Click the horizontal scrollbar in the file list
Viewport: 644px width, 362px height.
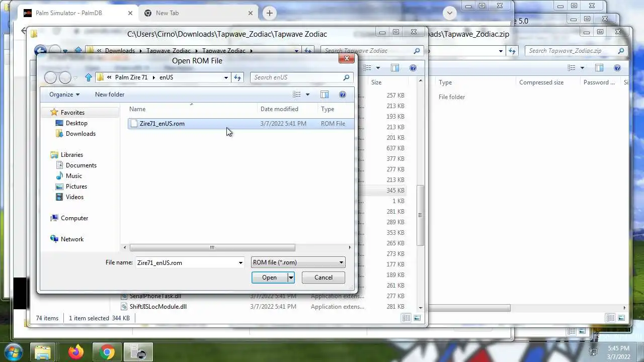212,247
